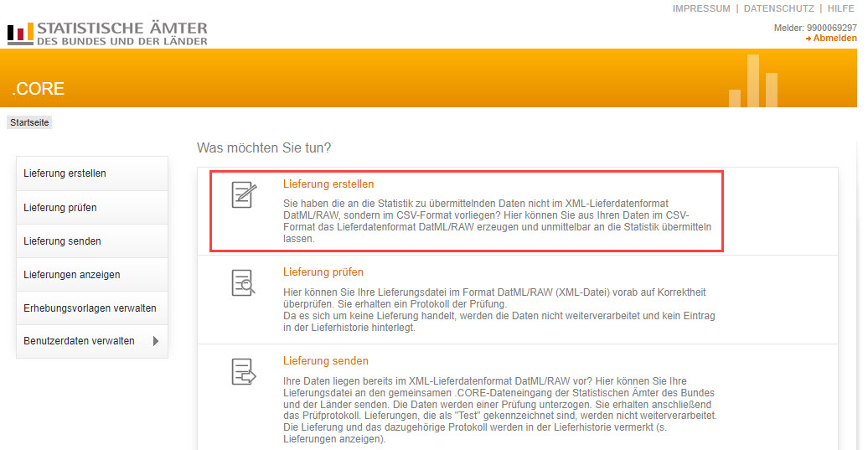The image size is (868, 450).
Task: Click the Lieferung erstellen pencil document icon
Action: point(244,195)
